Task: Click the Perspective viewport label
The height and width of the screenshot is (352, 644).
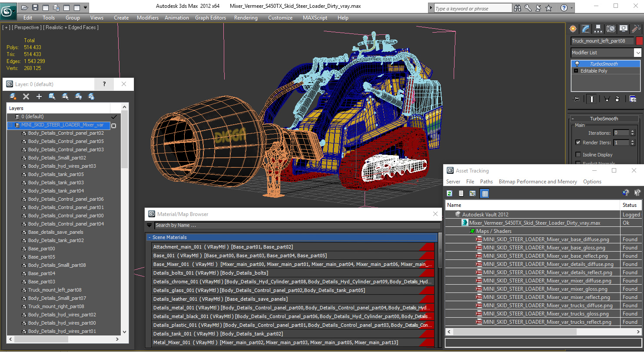Action: (27, 27)
